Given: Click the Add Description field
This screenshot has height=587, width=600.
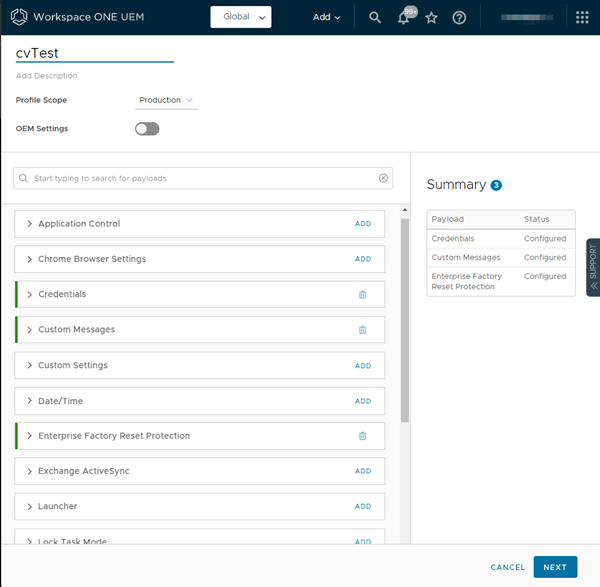Looking at the screenshot, I should pos(46,76).
